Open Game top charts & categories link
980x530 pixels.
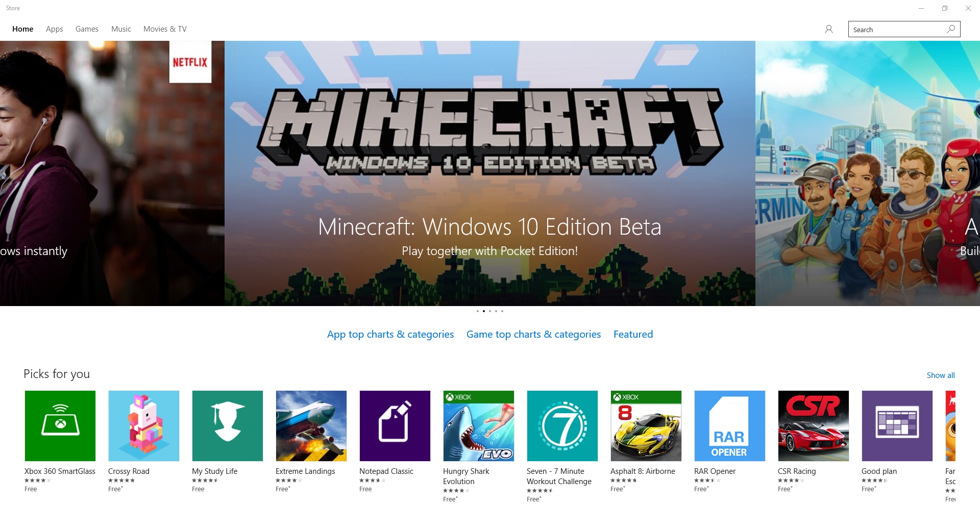533,334
